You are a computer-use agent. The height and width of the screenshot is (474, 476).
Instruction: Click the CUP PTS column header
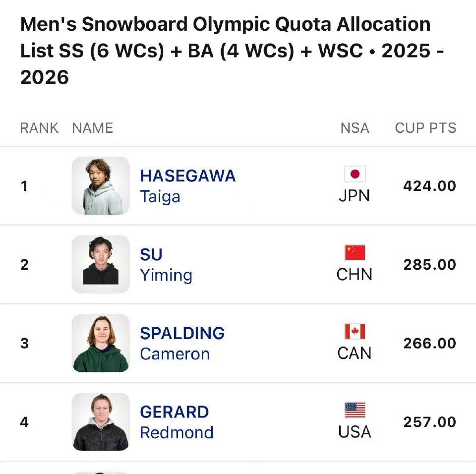click(425, 128)
